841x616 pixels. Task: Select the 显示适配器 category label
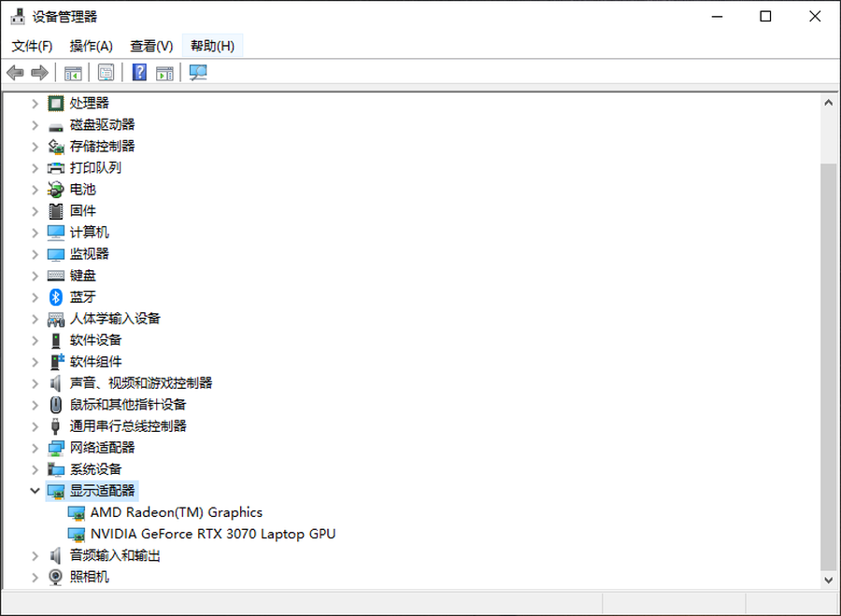tap(103, 491)
